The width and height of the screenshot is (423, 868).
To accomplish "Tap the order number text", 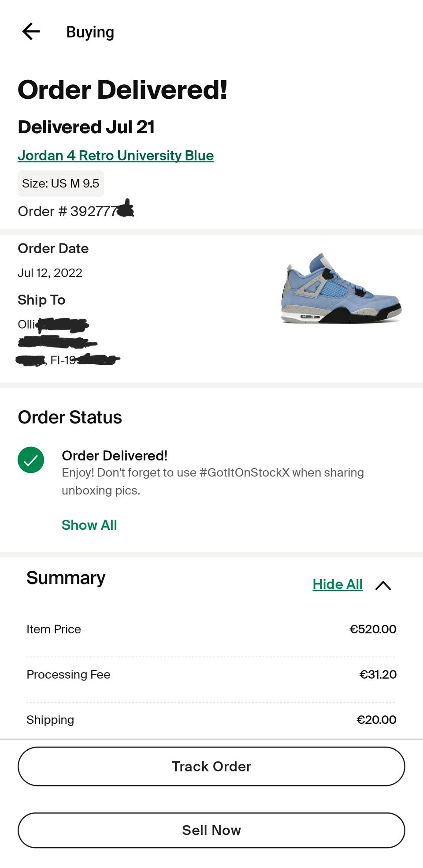I will pyautogui.click(x=70, y=212).
